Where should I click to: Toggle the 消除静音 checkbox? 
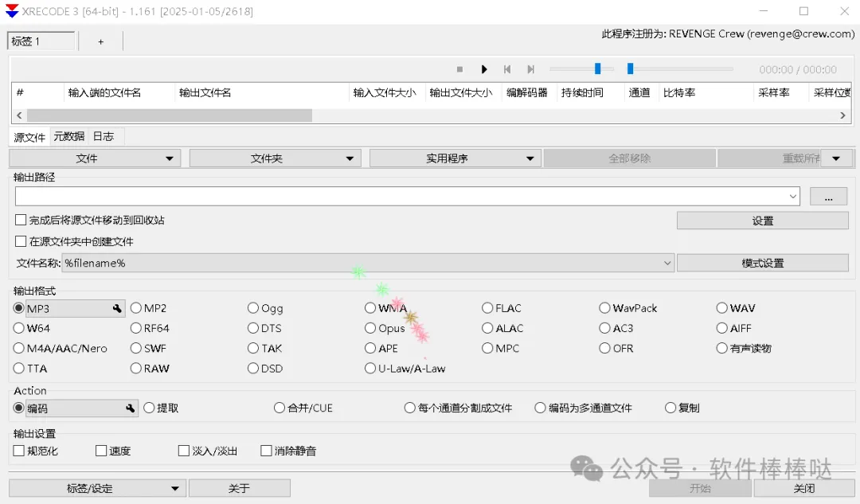(266, 451)
